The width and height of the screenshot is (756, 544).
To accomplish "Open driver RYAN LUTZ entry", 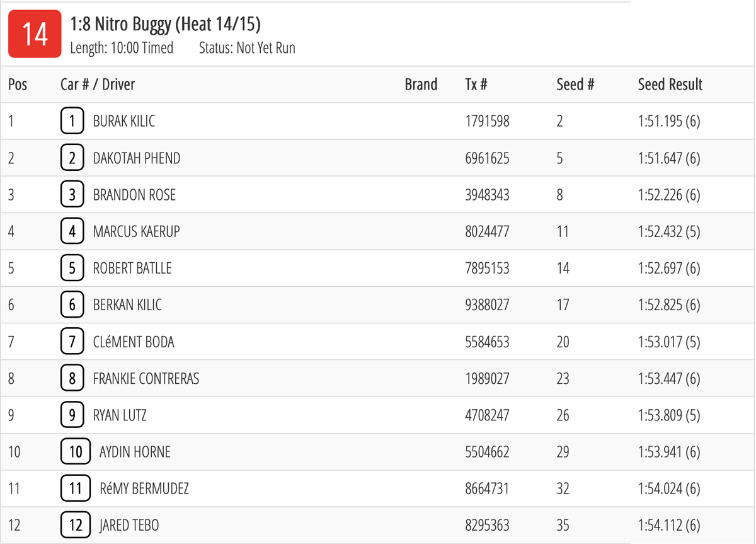I will [x=120, y=415].
